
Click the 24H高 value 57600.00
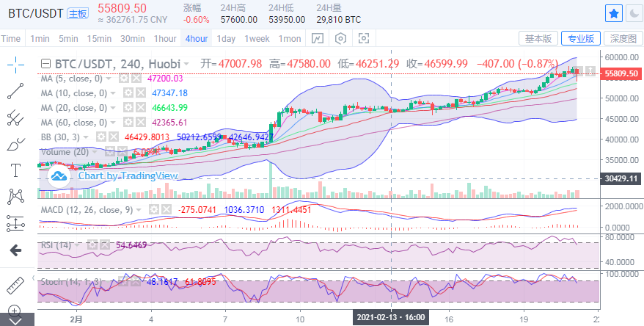click(238, 19)
